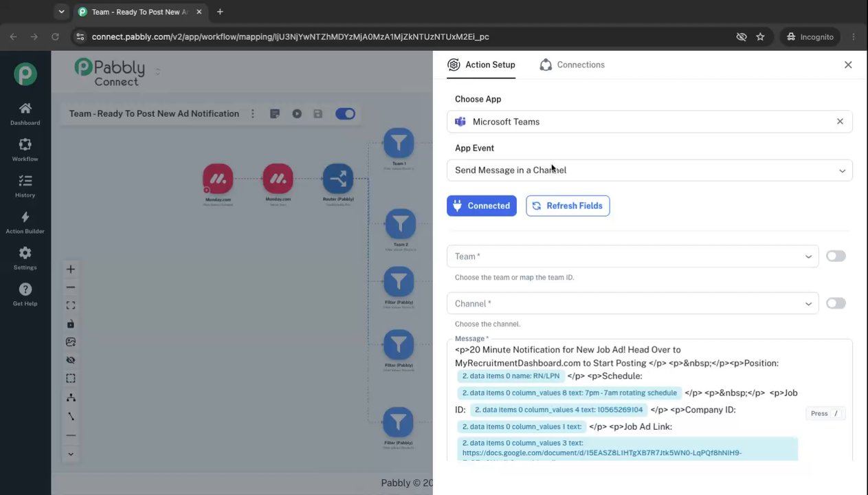Open a new browser tab
The image size is (868, 495).
[220, 12]
